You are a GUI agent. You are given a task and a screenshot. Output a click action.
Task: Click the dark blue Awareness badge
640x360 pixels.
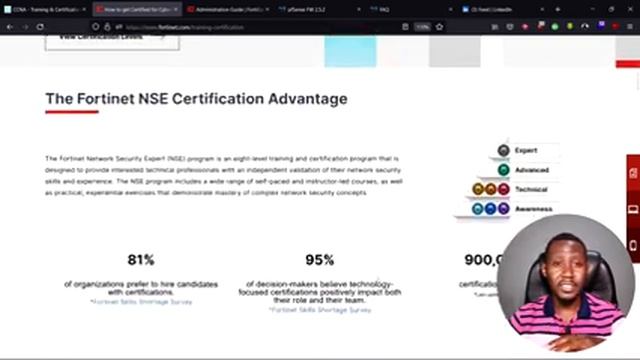click(x=490, y=209)
